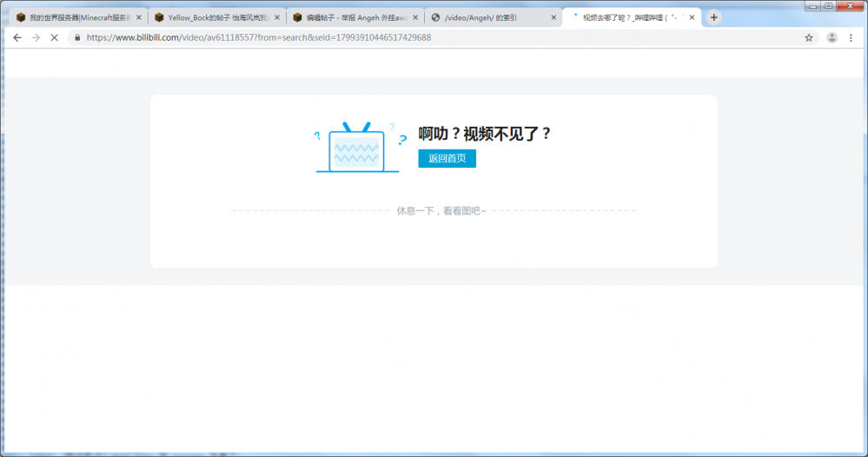Screen dimensions: 868x457
Task: Close the /video/Angeh/ 的索引 tab
Action: tap(553, 17)
